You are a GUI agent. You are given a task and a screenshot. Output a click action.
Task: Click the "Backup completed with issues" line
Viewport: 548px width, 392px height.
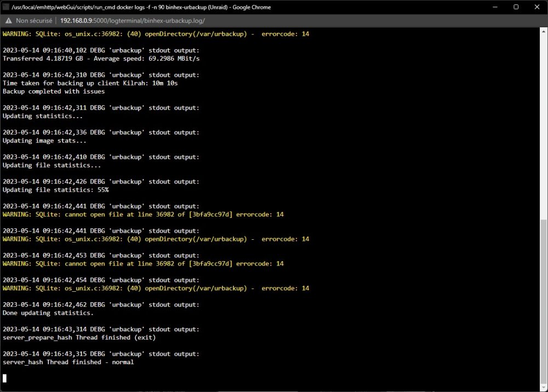[x=54, y=91]
